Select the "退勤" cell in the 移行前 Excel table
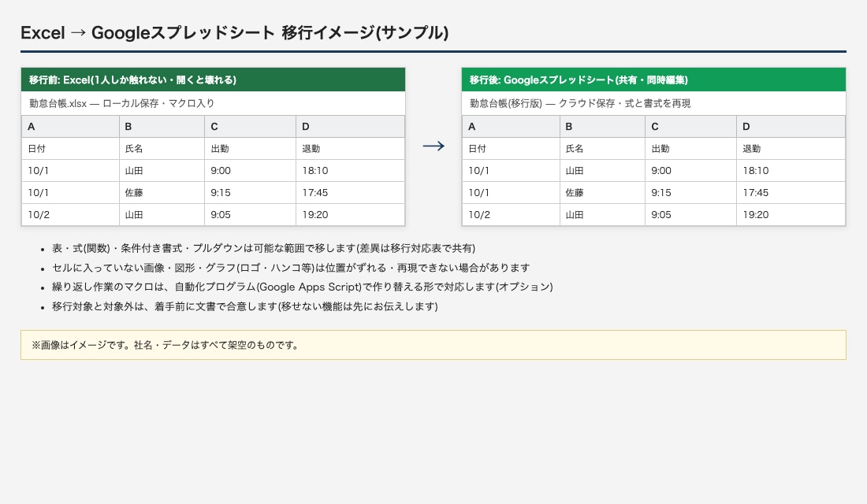The image size is (867, 504). point(351,149)
